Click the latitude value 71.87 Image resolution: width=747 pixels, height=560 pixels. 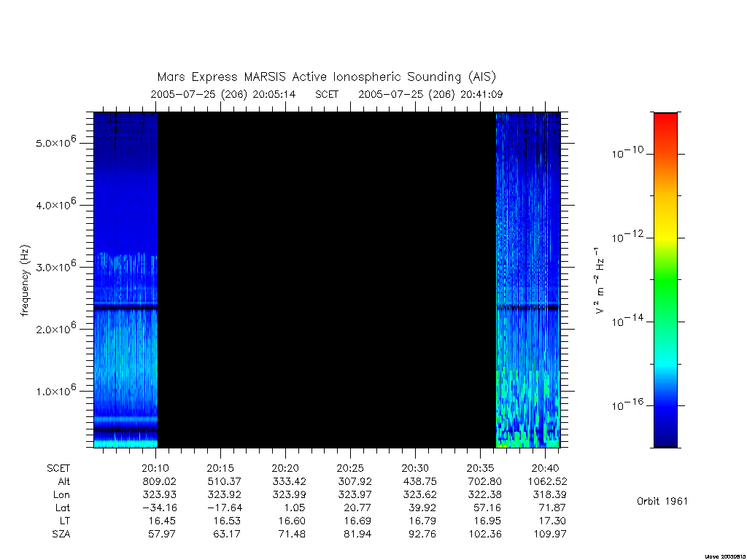click(x=551, y=507)
